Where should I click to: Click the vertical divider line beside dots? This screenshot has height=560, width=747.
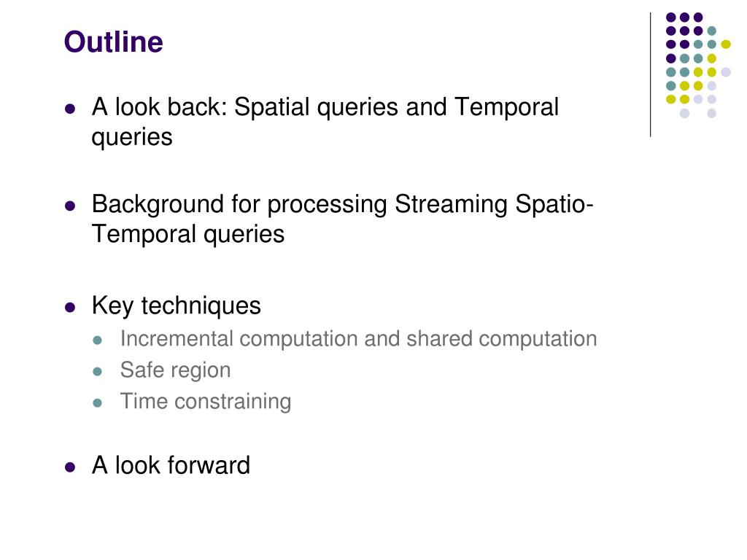[650, 75]
